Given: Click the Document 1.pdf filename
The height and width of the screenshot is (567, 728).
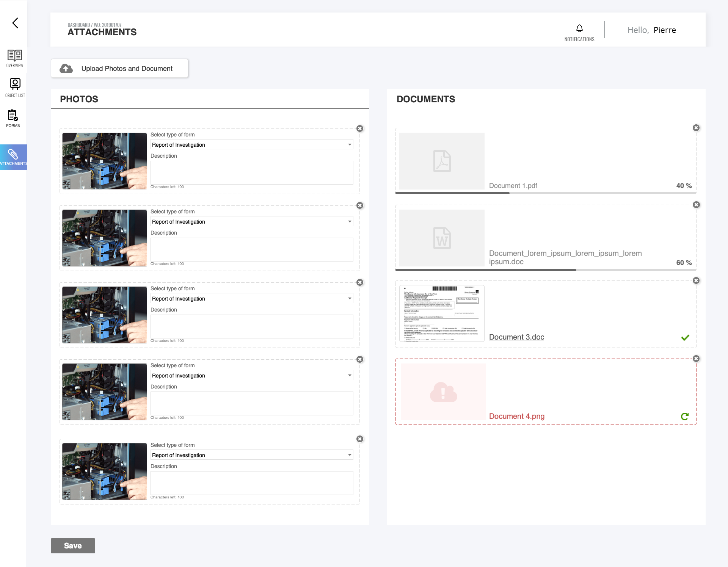Looking at the screenshot, I should tap(513, 186).
